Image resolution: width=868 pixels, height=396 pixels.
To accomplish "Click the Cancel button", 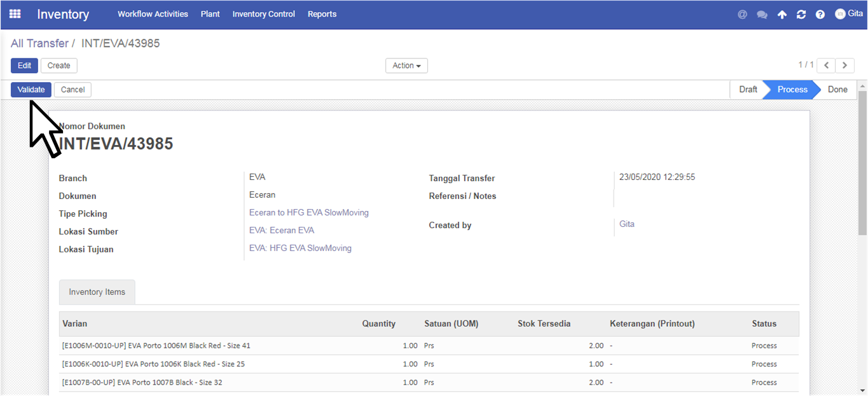I will pyautogui.click(x=72, y=90).
